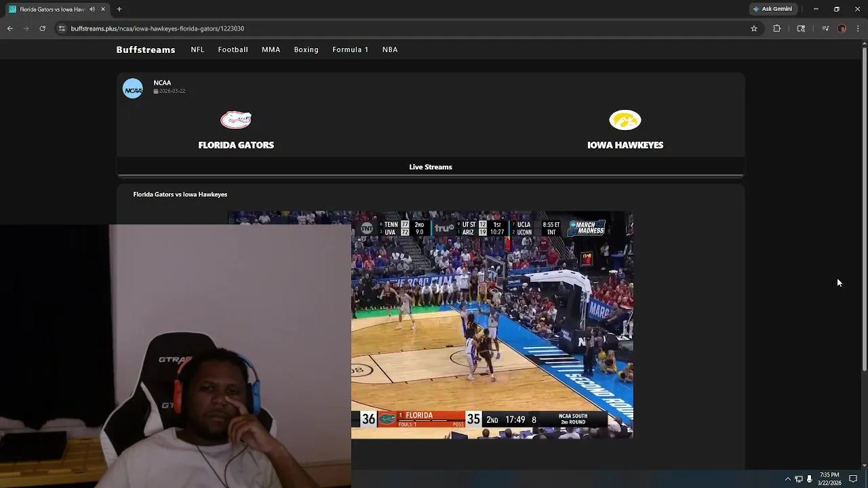The height and width of the screenshot is (488, 868).
Task: Click the March Madness logo in video
Action: [x=586, y=228]
